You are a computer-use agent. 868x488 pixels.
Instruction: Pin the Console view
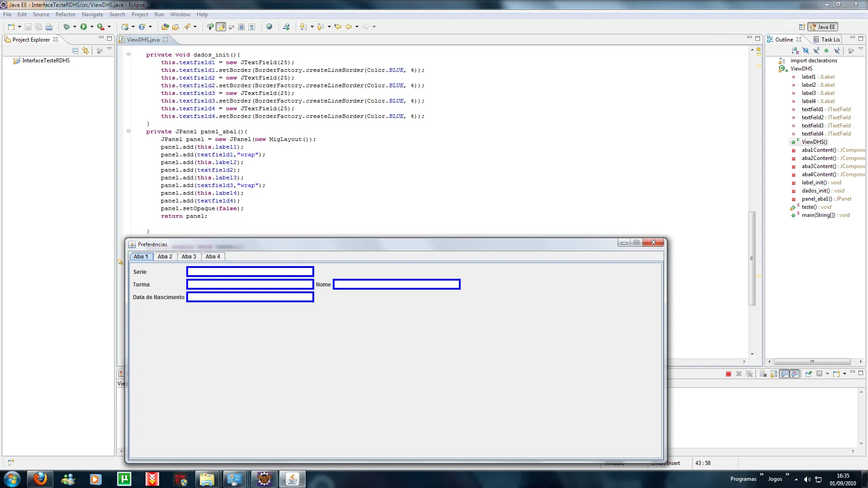click(808, 374)
